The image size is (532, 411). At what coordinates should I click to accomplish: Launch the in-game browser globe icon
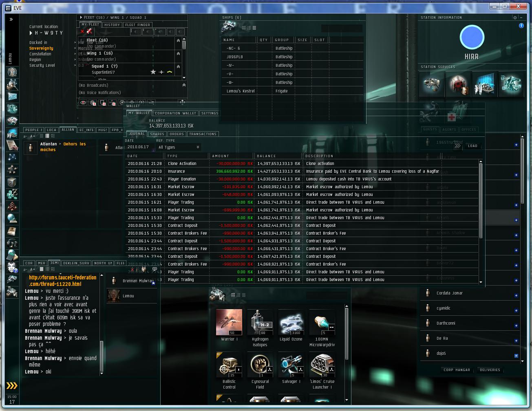[x=12, y=219]
